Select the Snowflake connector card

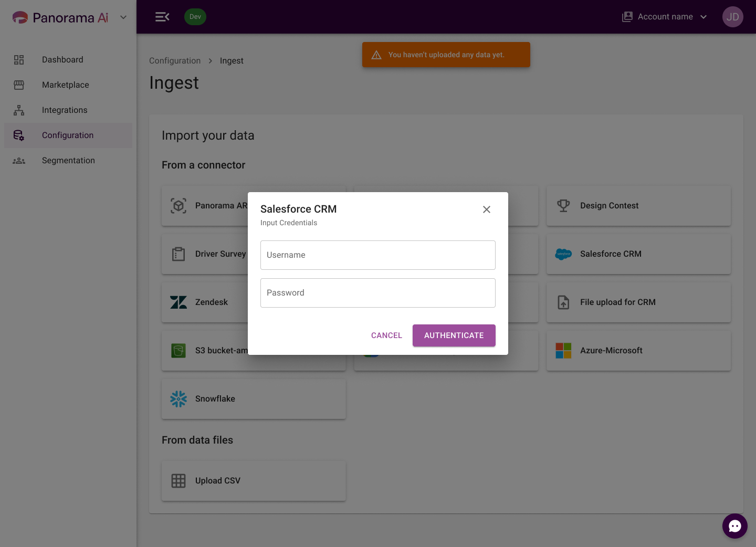coord(254,399)
